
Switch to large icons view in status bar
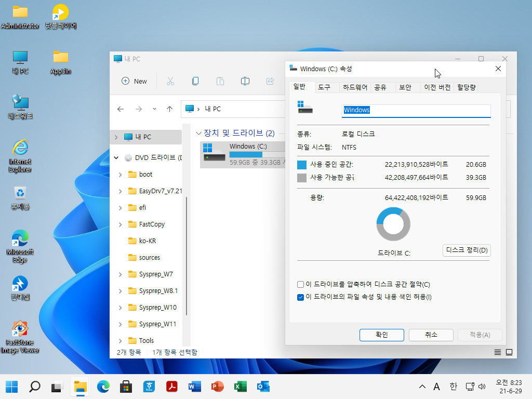pos(509,352)
